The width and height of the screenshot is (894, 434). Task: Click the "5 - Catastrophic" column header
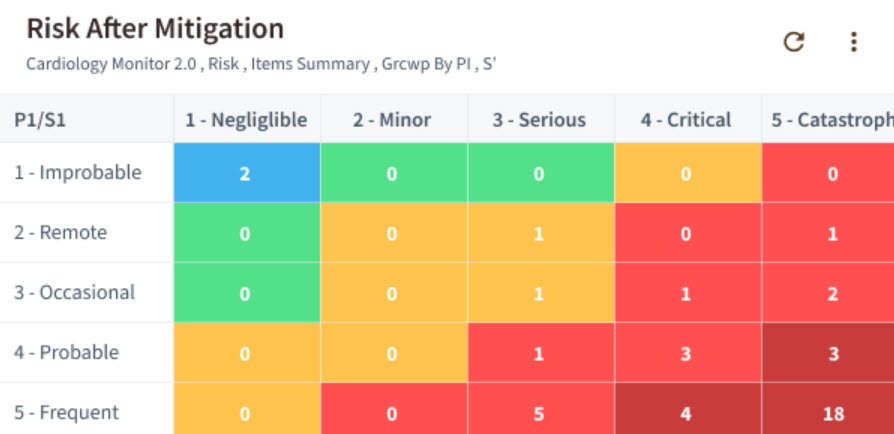pos(830,120)
